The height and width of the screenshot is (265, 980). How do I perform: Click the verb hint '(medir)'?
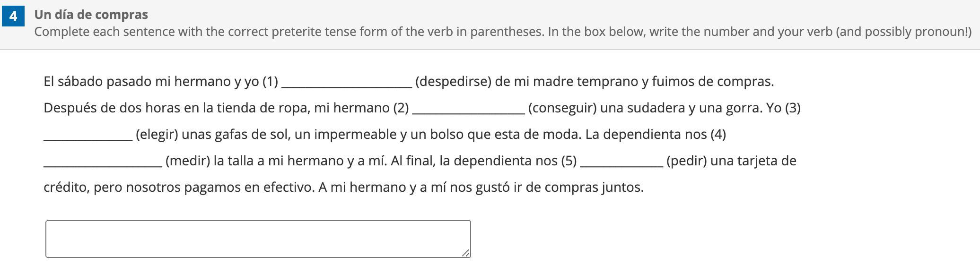click(x=187, y=161)
